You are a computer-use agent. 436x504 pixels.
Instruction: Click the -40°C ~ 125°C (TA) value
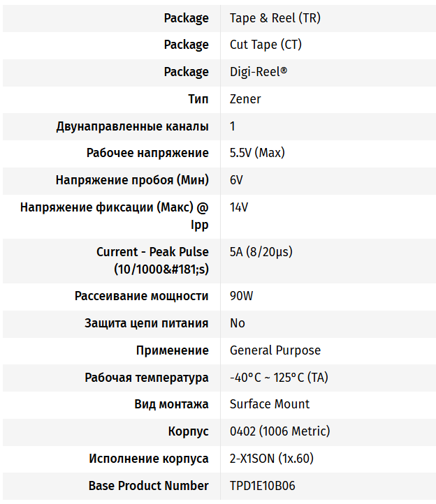(279, 378)
